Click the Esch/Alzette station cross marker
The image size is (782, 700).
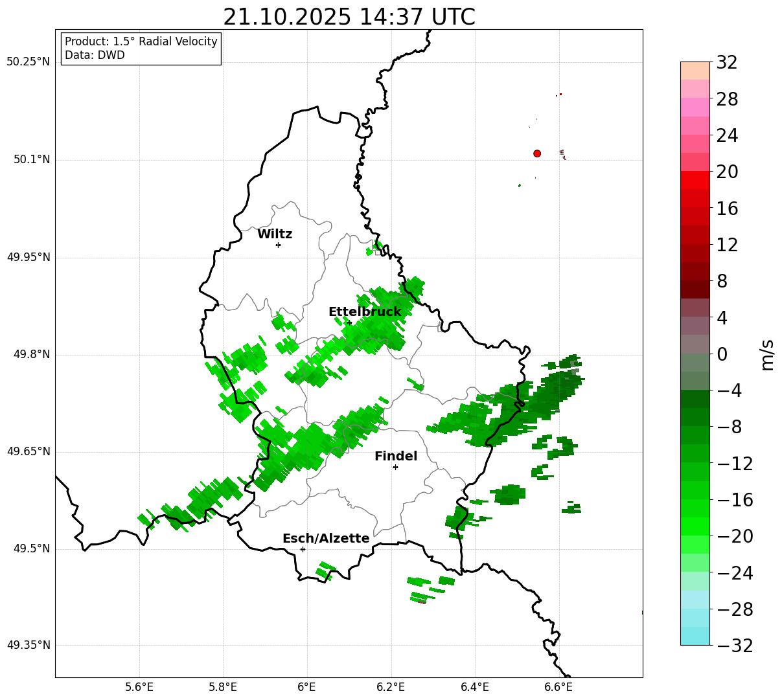(303, 549)
